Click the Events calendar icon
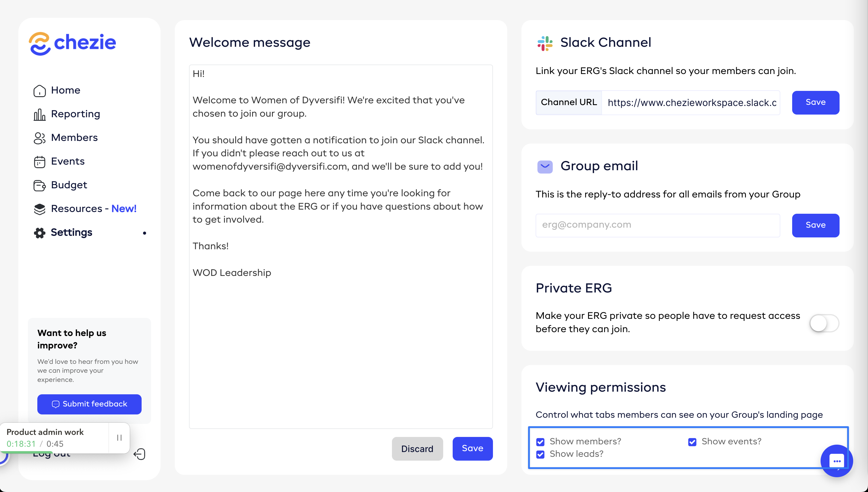 (39, 162)
